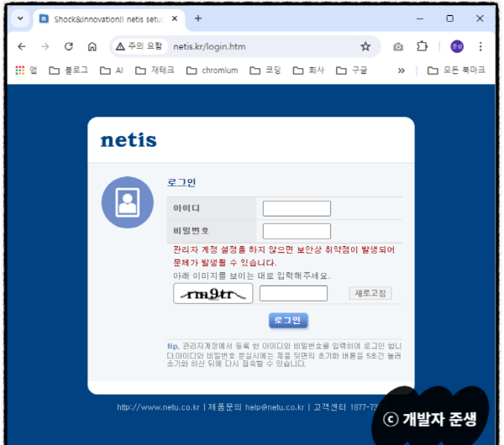Click the 새로고침 captcha refresh button
504x445 pixels.
(370, 293)
